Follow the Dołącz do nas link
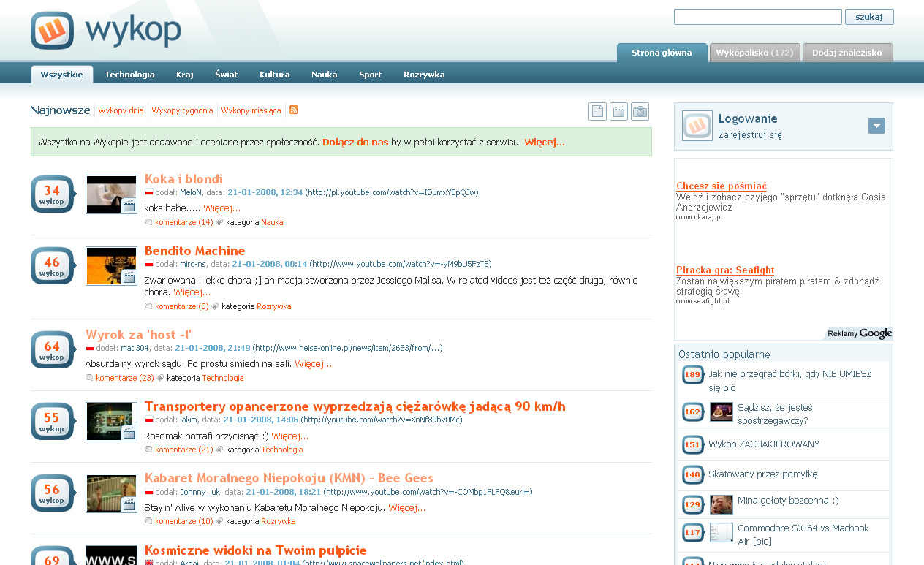This screenshot has height=565, width=924. click(x=355, y=143)
